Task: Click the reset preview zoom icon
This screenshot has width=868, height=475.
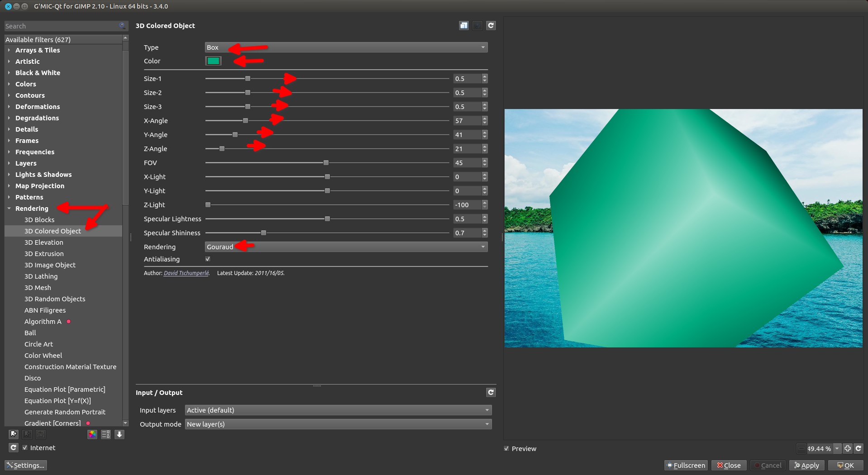Action: click(x=858, y=448)
